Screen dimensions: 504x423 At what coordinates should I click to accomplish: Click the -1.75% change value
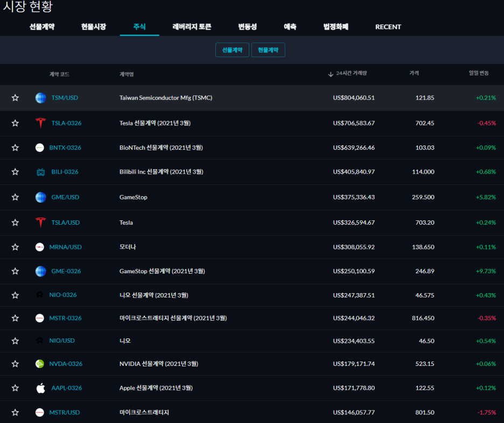tap(487, 412)
